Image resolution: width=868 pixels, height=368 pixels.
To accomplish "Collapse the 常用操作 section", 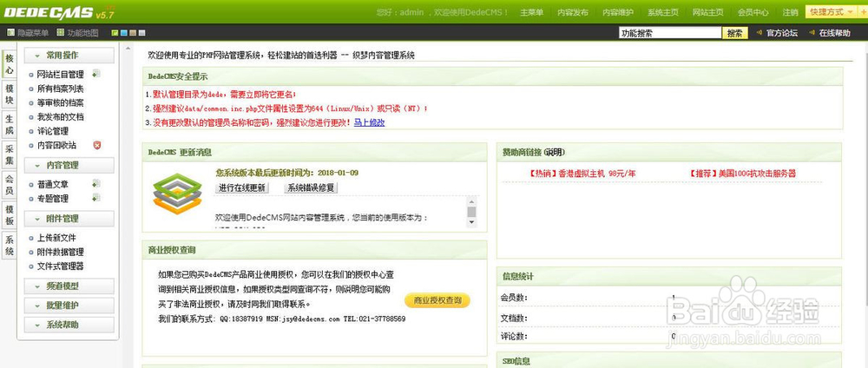I will point(69,56).
